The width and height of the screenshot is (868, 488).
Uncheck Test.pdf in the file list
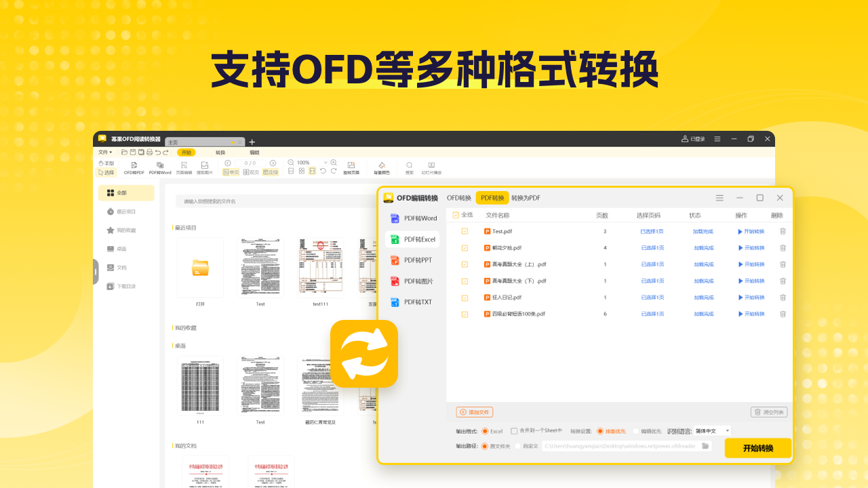point(464,231)
